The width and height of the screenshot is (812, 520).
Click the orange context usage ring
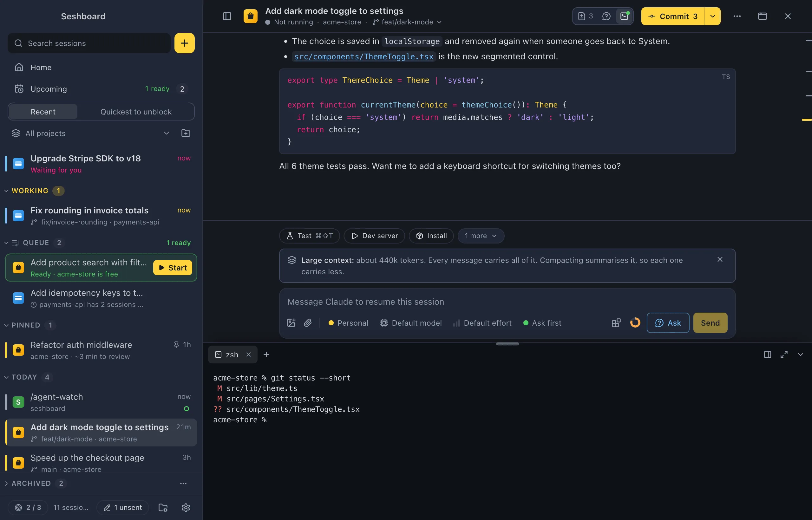tap(635, 323)
